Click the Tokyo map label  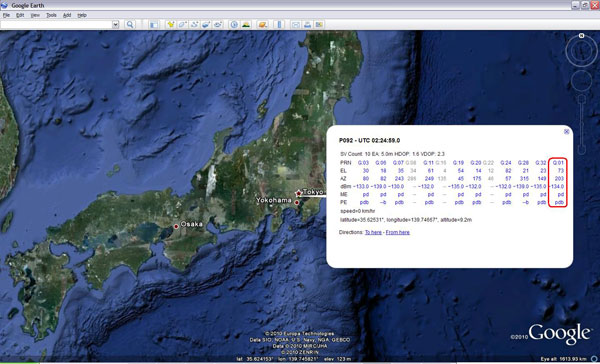point(313,192)
